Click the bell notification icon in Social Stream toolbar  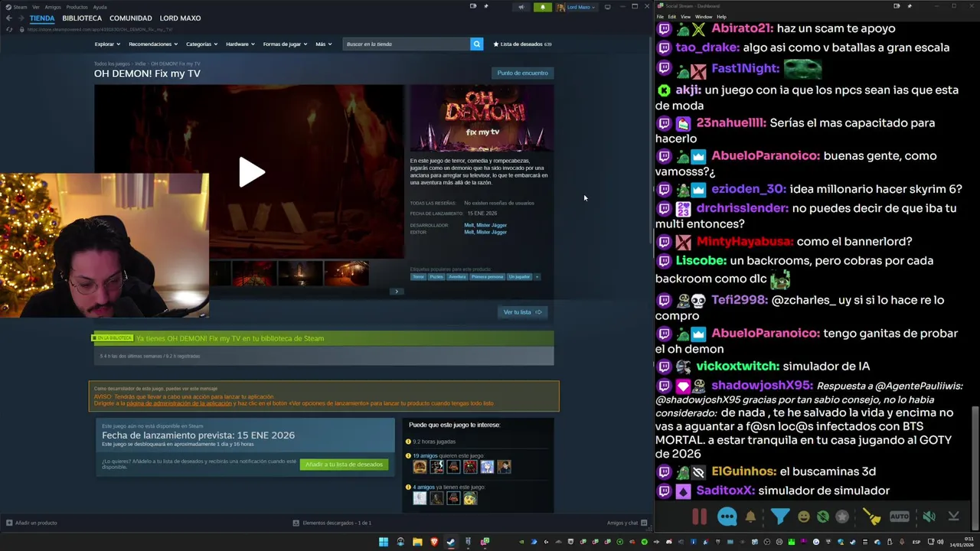(x=750, y=517)
